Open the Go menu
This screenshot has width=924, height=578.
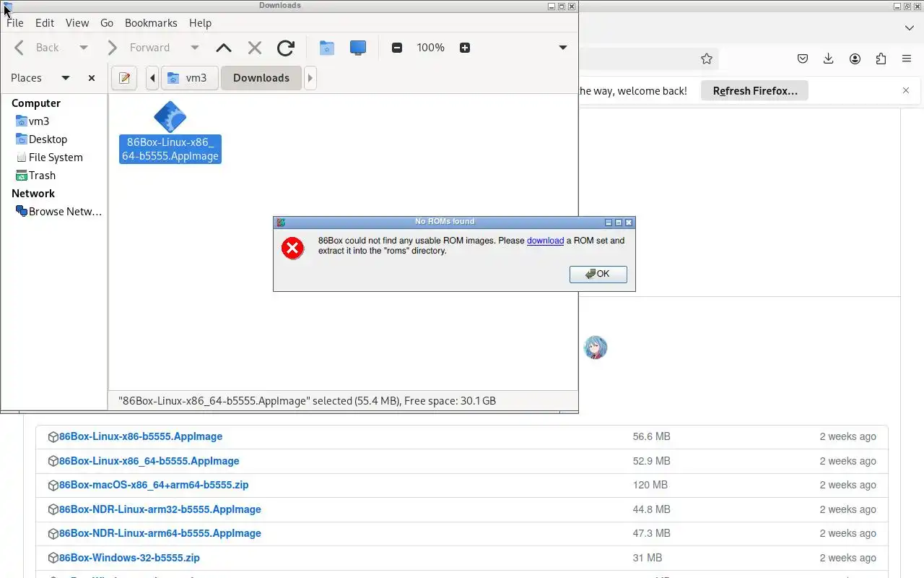[x=107, y=23]
